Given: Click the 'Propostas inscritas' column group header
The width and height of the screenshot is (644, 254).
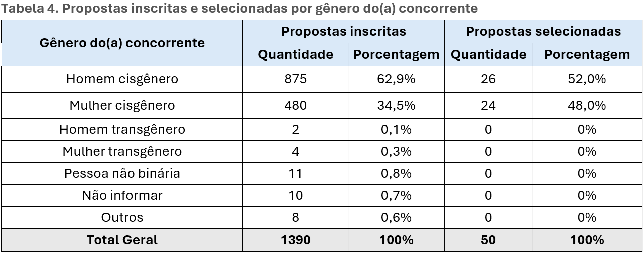Looking at the screenshot, I should (343, 31).
